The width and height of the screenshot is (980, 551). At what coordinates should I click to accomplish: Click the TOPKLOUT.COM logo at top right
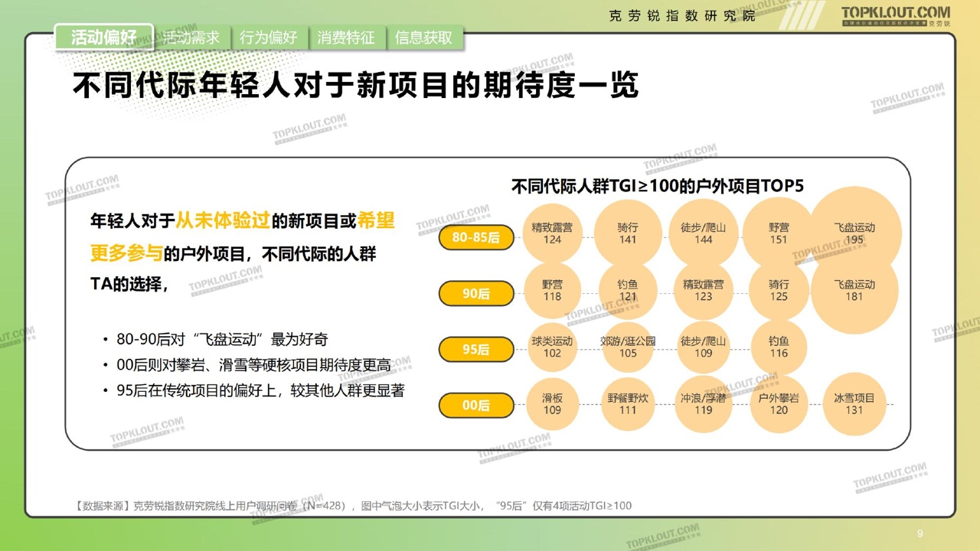coord(896,15)
